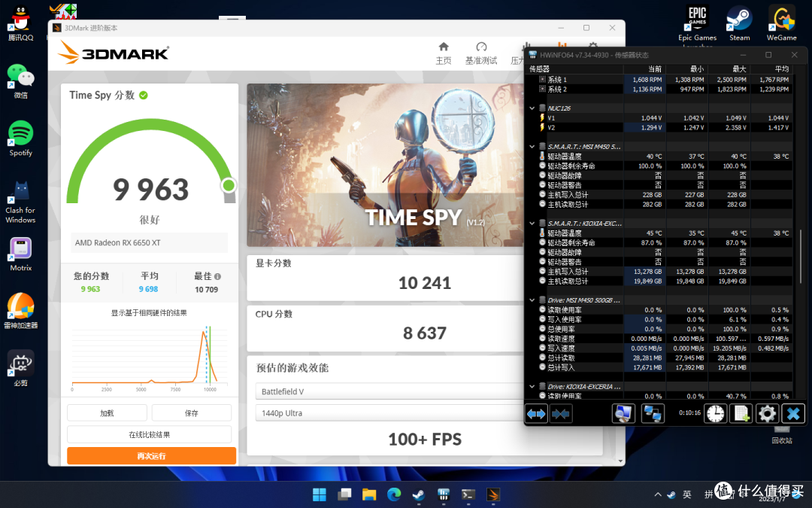Click HWiNFO networked computers icon

pos(653,414)
